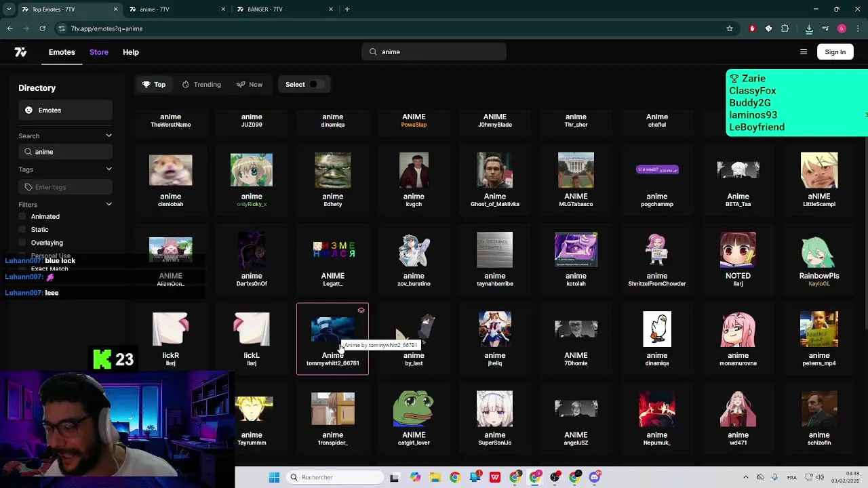Open the browser extensions puzzle icon
Viewport: 868px width, 488px height.
pyautogui.click(x=785, y=28)
